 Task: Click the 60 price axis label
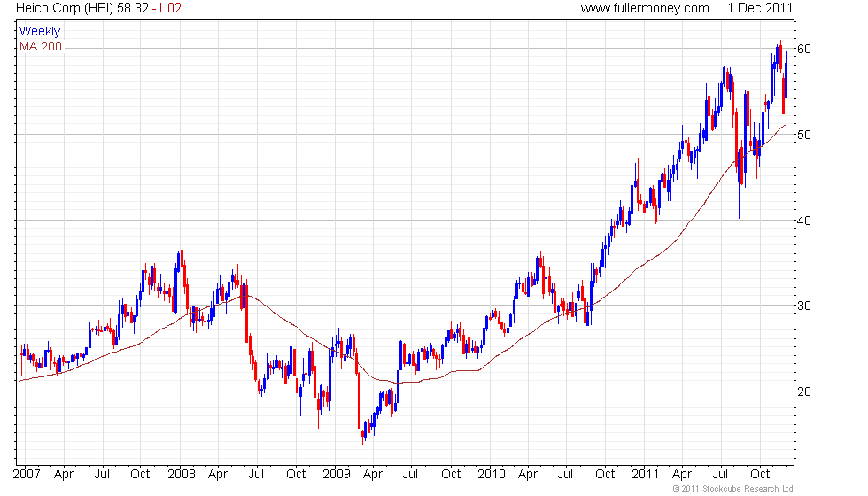click(x=804, y=49)
